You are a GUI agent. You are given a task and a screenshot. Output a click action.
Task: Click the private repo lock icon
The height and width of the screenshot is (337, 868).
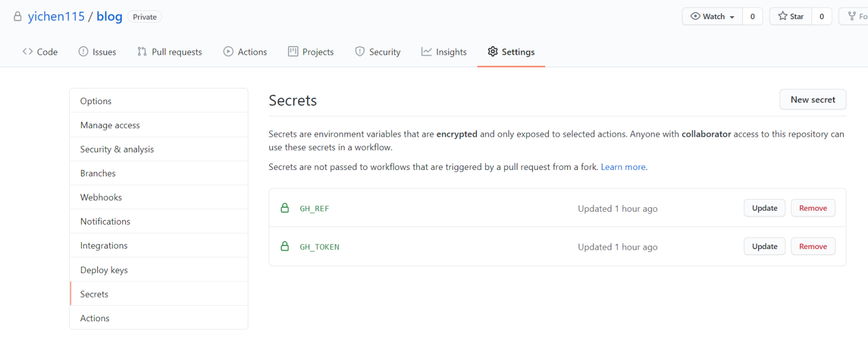click(x=17, y=16)
